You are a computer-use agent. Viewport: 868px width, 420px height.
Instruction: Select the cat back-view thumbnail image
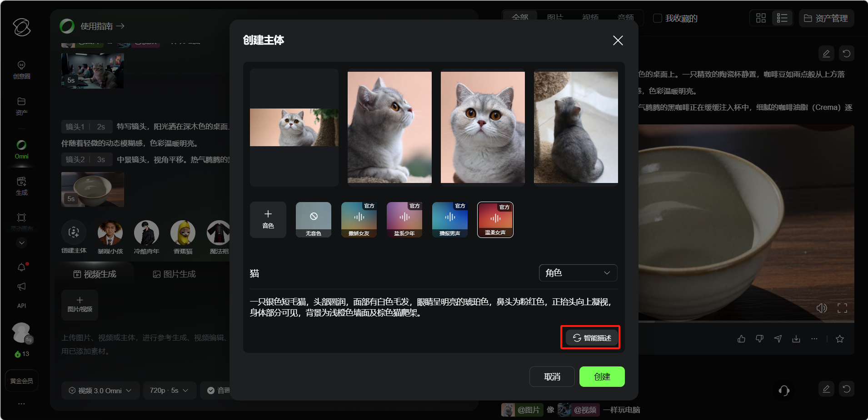point(576,127)
